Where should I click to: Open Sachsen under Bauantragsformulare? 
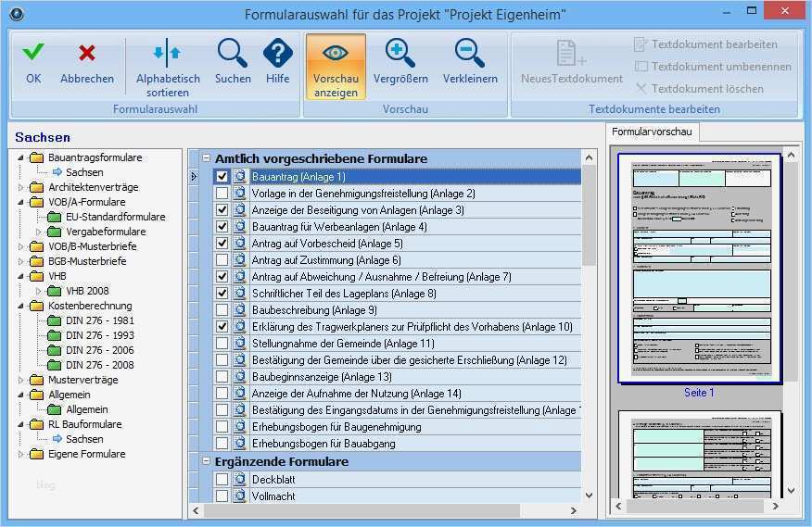click(84, 172)
